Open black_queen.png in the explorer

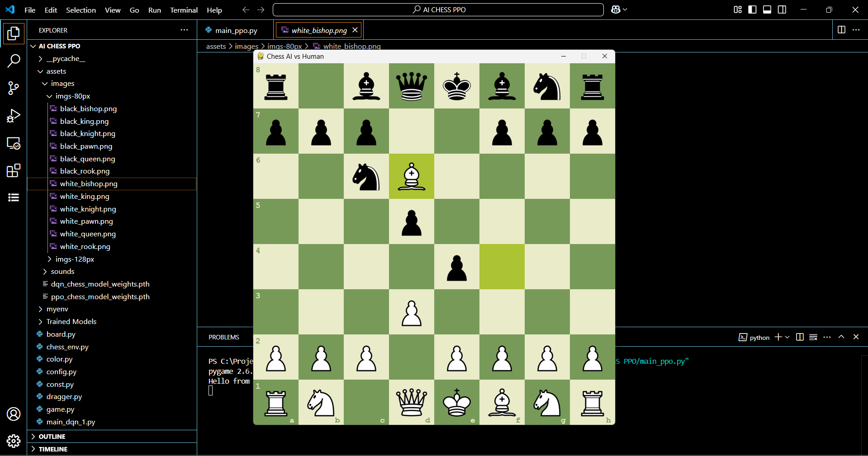pyautogui.click(x=87, y=159)
